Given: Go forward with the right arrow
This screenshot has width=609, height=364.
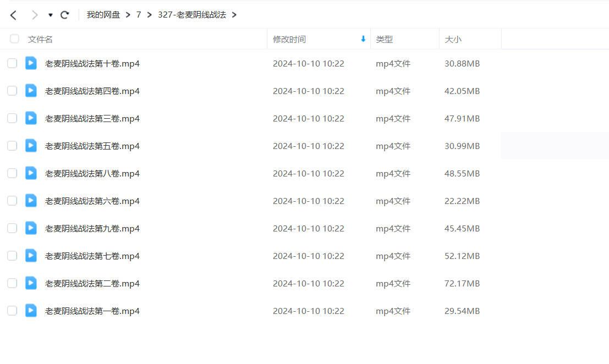Looking at the screenshot, I should click(35, 15).
